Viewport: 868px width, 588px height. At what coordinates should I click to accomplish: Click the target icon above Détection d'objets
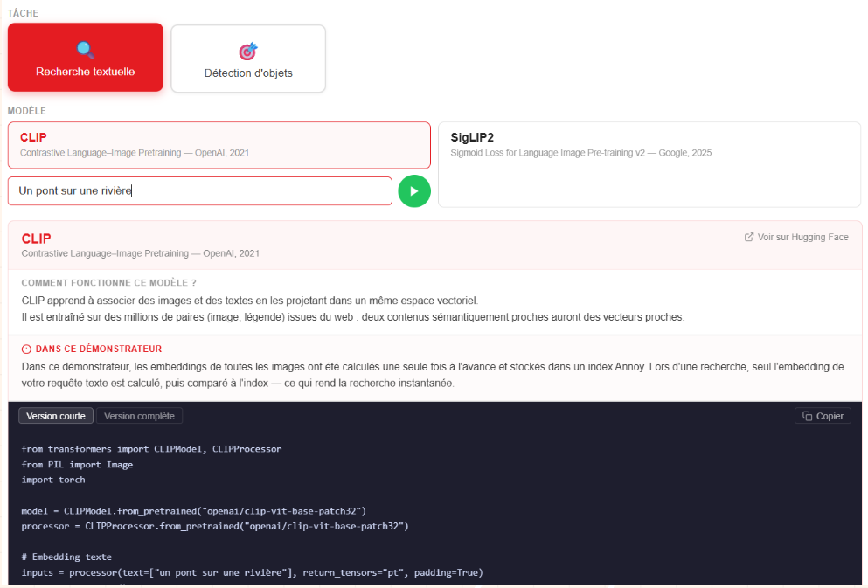(x=248, y=51)
